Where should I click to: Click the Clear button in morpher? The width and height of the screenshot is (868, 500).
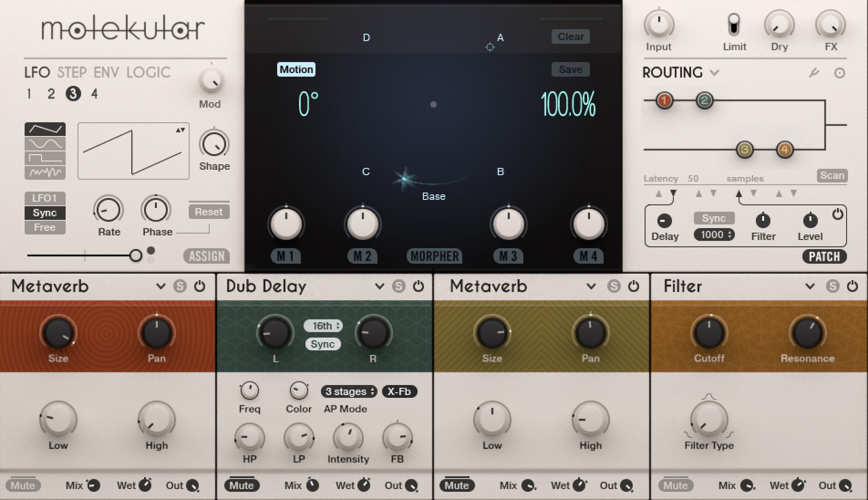coord(571,36)
